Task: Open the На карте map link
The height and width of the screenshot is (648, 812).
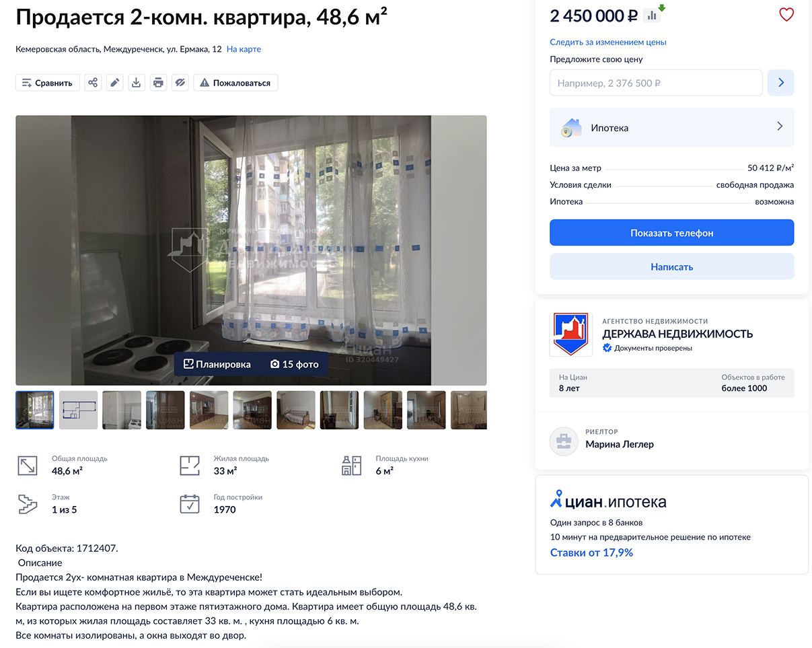Action: tap(244, 49)
